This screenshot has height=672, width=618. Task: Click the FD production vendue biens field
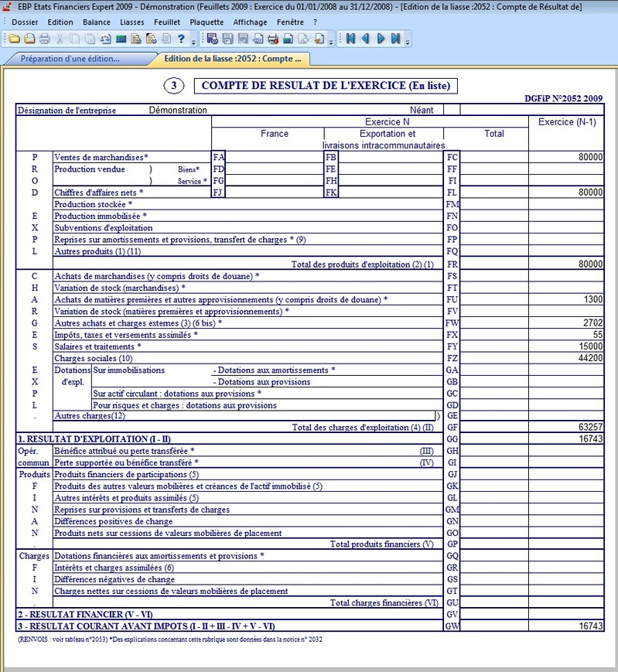[x=275, y=169]
